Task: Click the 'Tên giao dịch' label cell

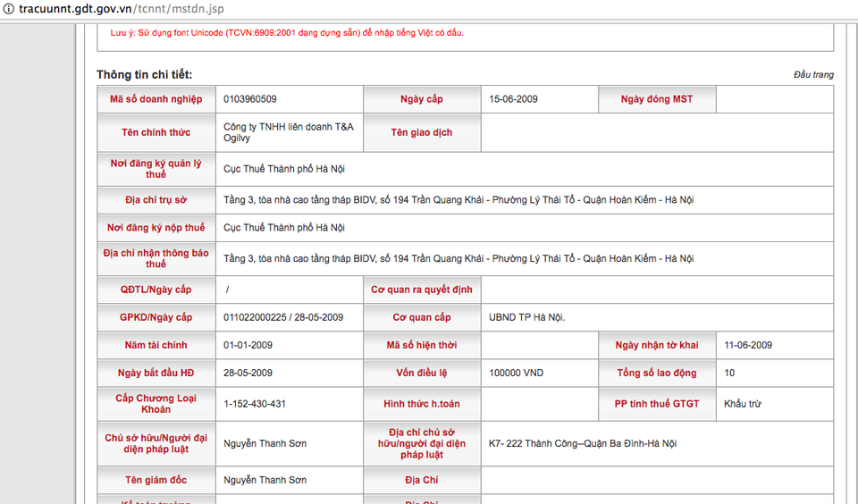Action: tap(421, 133)
